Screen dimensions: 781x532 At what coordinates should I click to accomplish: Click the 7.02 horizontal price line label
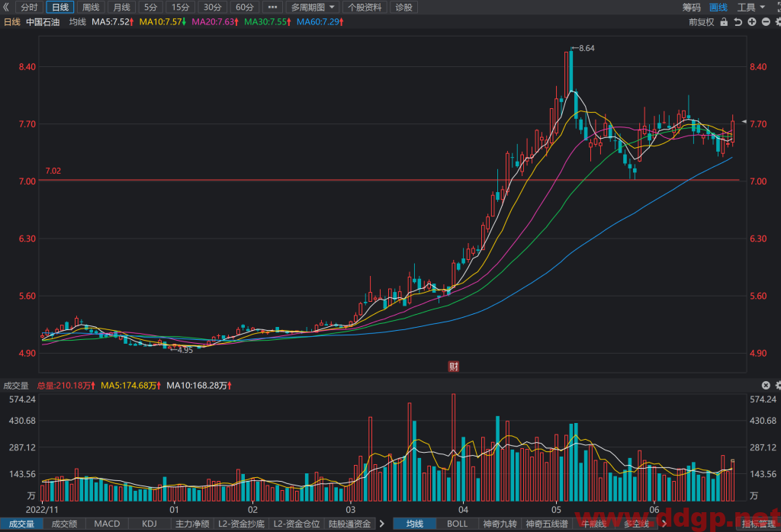53,171
